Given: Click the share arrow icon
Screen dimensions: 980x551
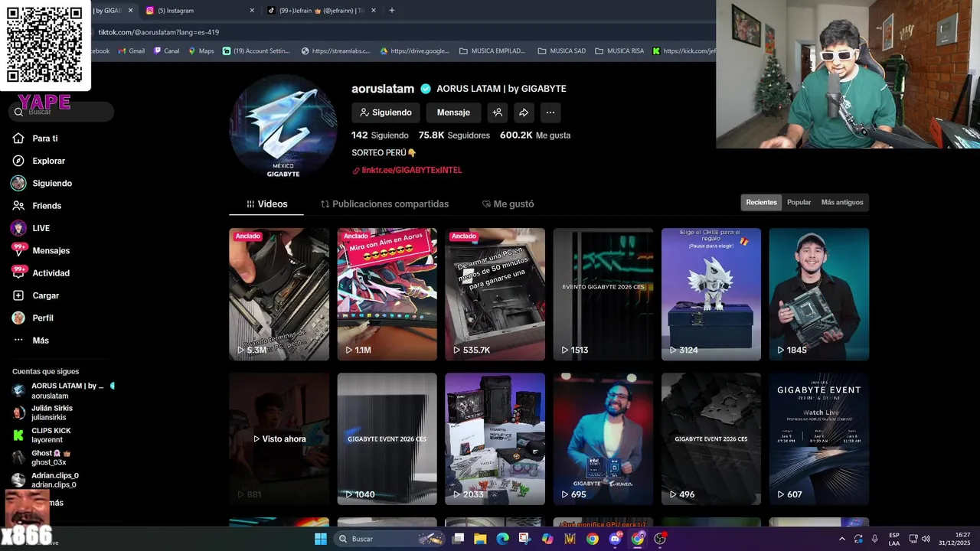Looking at the screenshot, I should click(x=524, y=112).
